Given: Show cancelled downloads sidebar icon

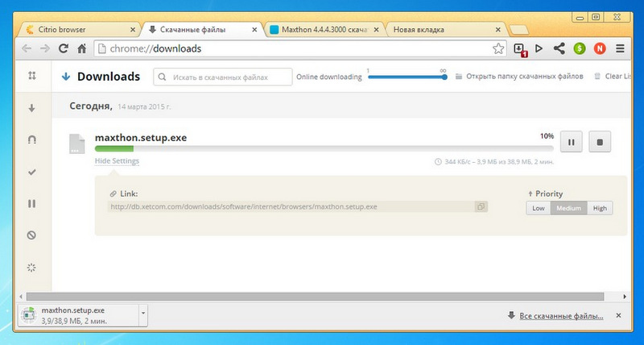Looking at the screenshot, I should click(31, 235).
